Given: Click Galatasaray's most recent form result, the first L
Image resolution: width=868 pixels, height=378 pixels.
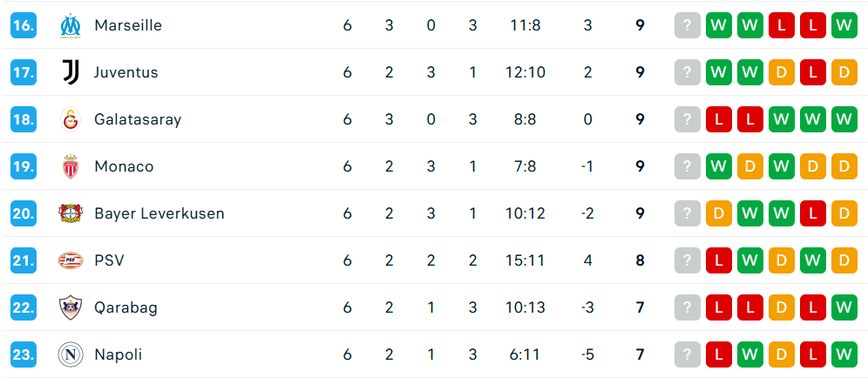Looking at the screenshot, I should point(719,119).
